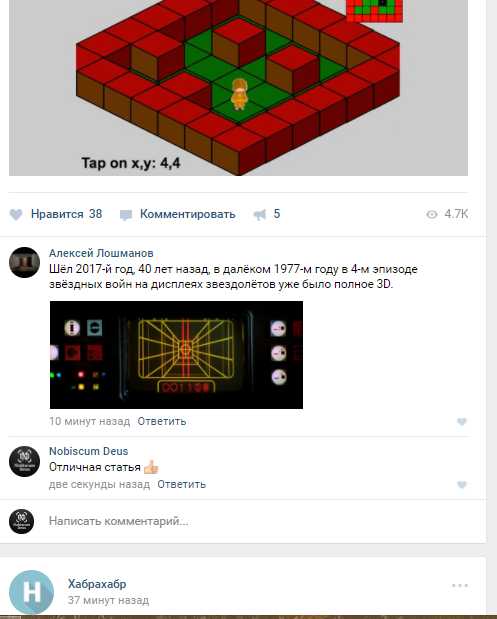The width and height of the screenshot is (497, 619).
Task: Share post using megaphone icon
Action: (260, 215)
